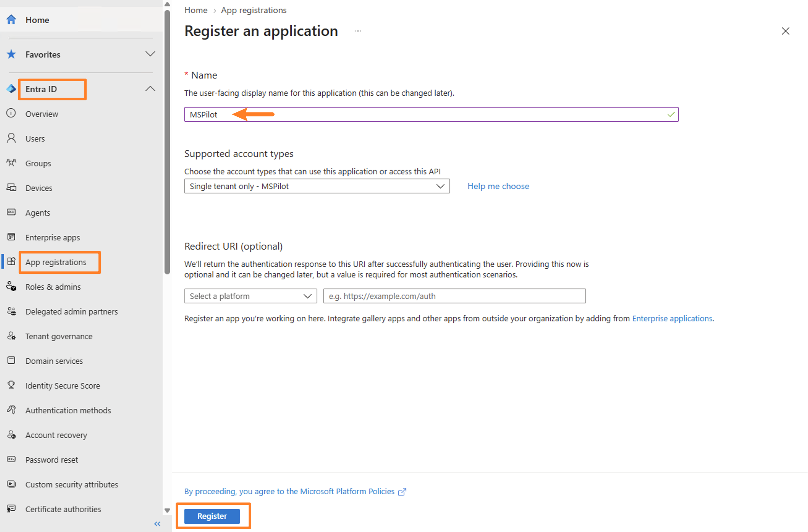The height and width of the screenshot is (532, 808).
Task: Click the Home house icon in sidebar
Action: point(11,20)
